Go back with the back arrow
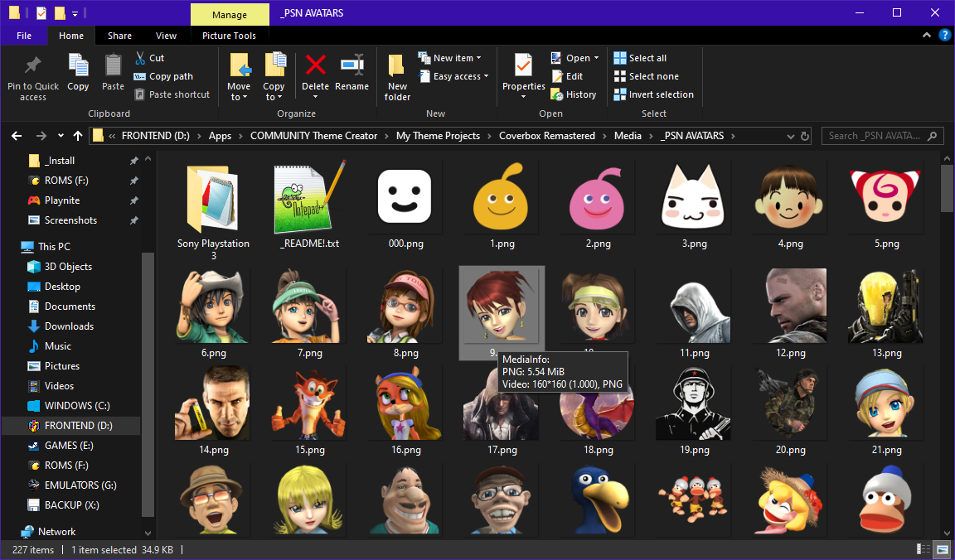 pos(17,136)
